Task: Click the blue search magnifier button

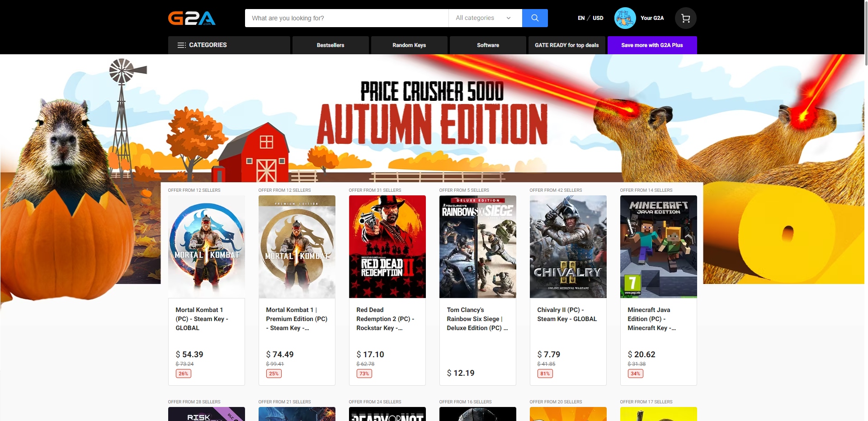Action: (x=535, y=18)
